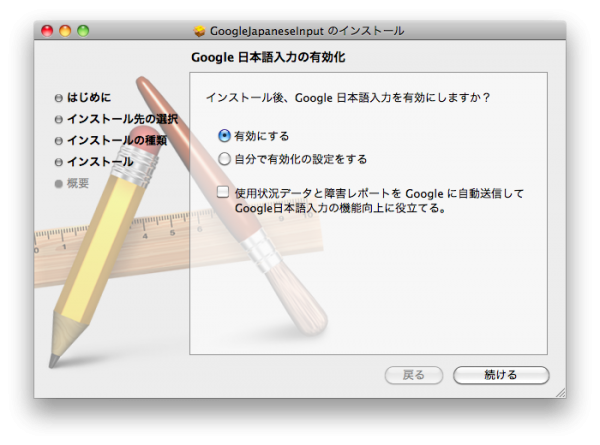
Task: Click the window title GoogleJapaneseInput のインストール
Action: pyautogui.click(x=307, y=31)
